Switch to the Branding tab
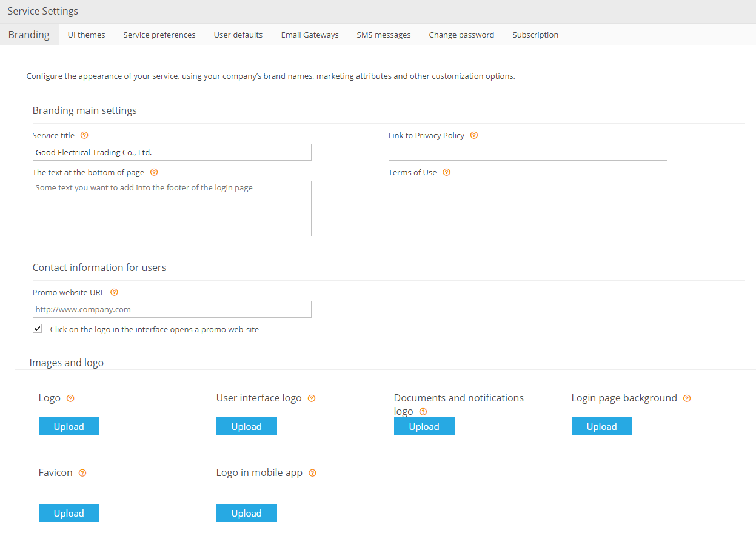 coord(29,35)
